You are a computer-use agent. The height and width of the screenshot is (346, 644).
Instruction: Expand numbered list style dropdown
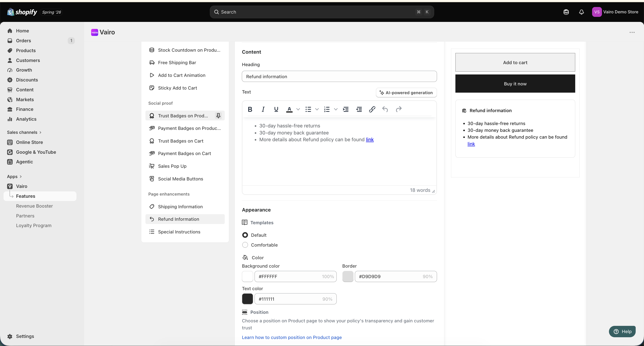coord(336,109)
